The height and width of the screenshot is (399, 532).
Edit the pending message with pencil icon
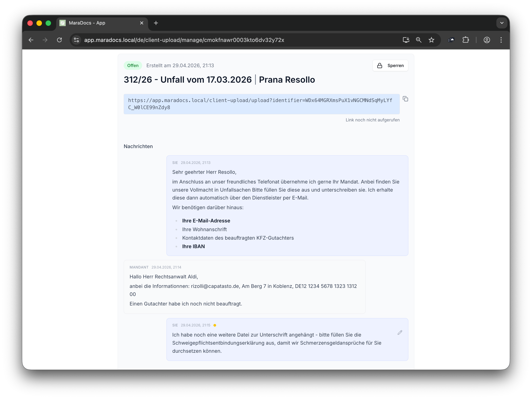pos(400,332)
